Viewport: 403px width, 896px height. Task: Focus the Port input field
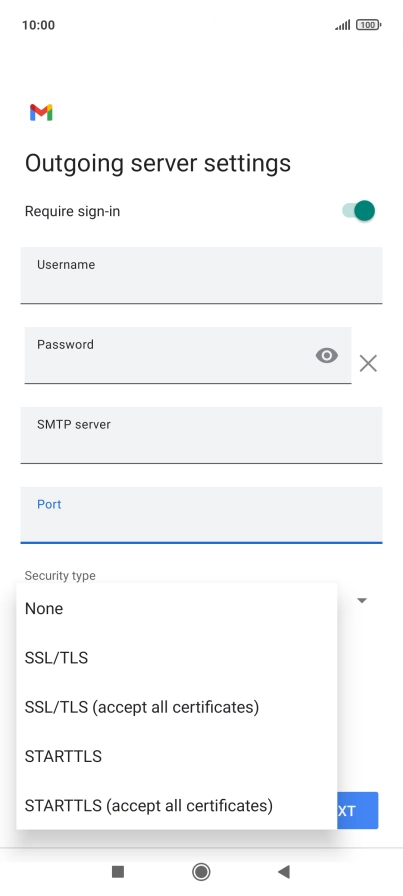(x=201, y=515)
